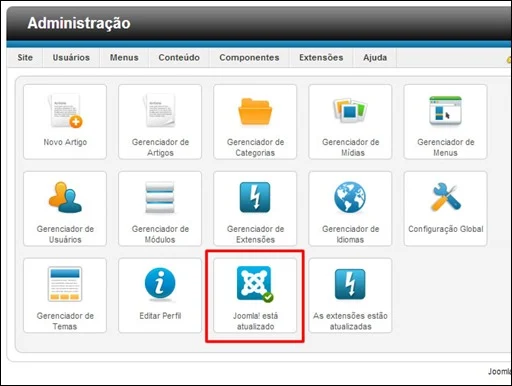
Task: Open the Ajuda menu
Action: tap(375, 57)
